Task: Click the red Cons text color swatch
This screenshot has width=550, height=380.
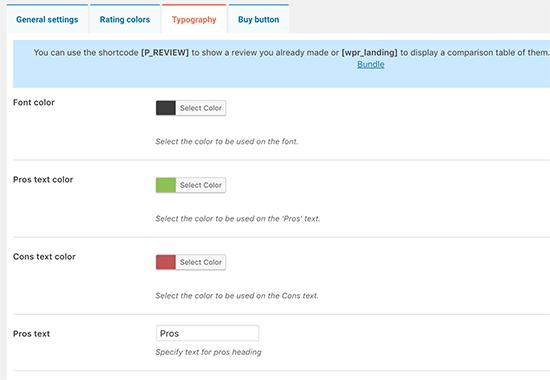Action: pos(166,262)
